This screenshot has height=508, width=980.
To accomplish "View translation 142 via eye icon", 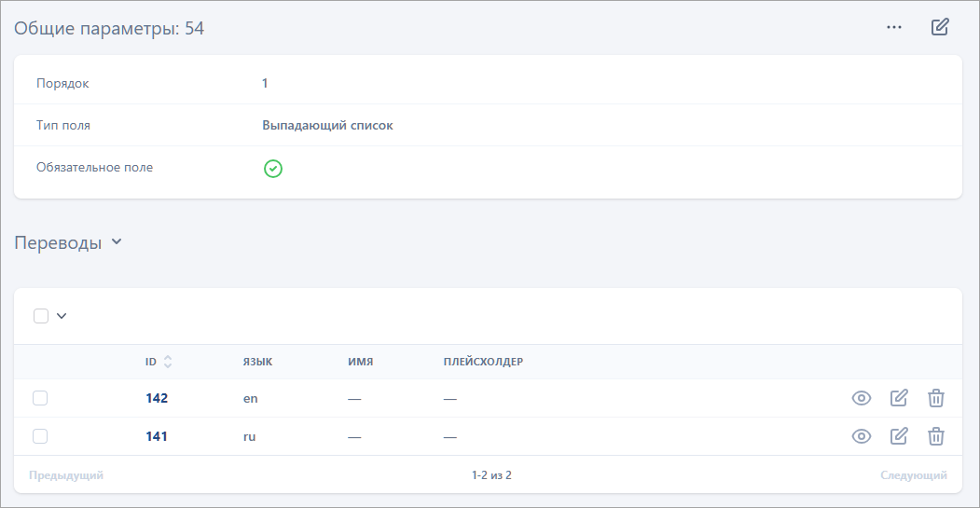I will tap(862, 398).
